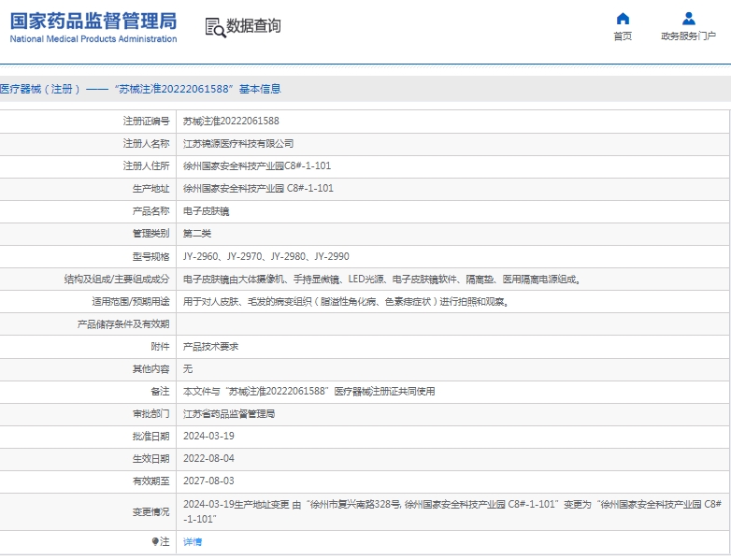Click the bulb icon beside 注
Image resolution: width=731 pixels, height=560 pixels.
(155, 541)
